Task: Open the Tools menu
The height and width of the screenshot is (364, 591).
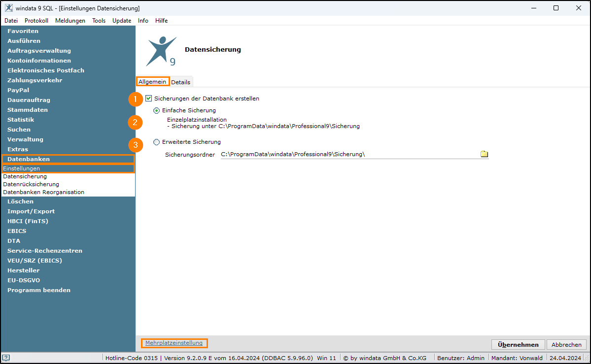Action: click(99, 21)
